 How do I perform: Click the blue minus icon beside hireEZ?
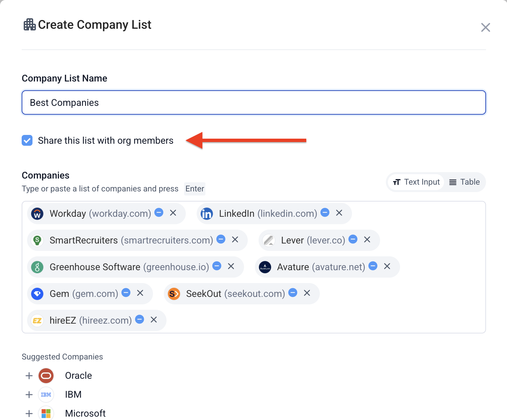140,319
